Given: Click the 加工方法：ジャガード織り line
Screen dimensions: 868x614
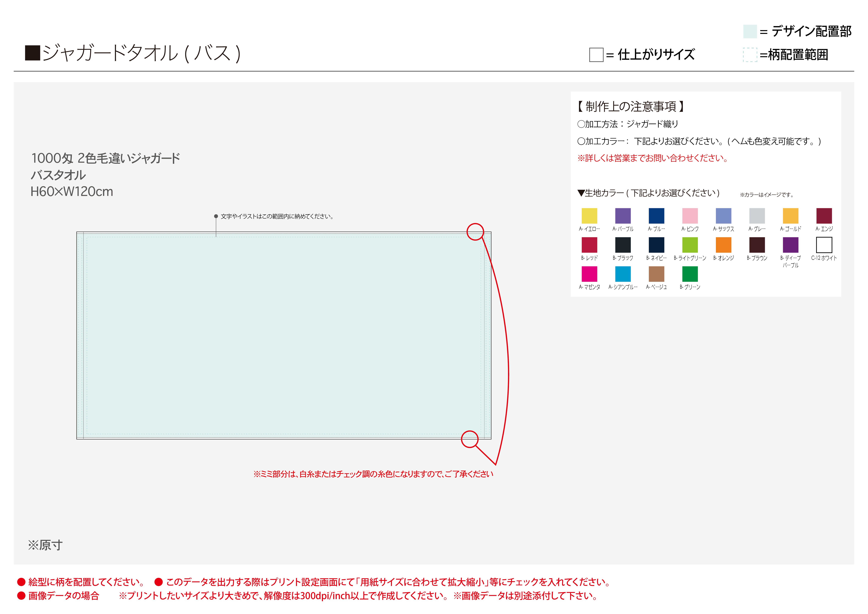Looking at the screenshot, I should click(x=628, y=124).
